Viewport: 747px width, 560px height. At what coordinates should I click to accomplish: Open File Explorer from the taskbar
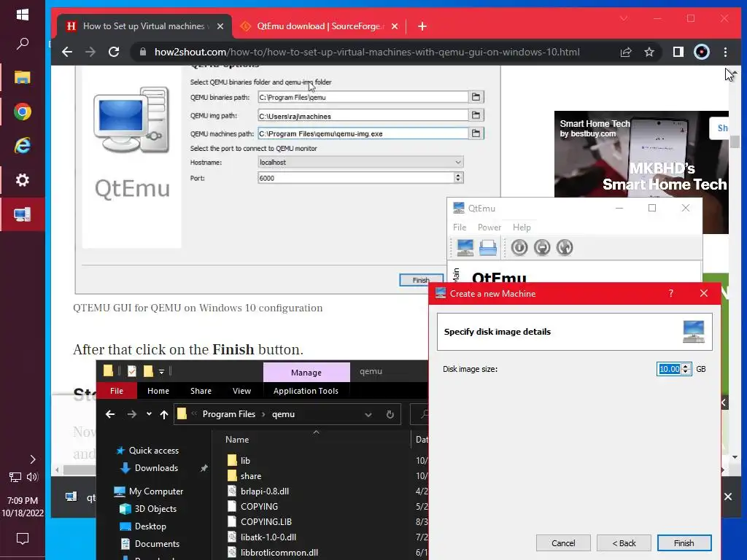[23, 77]
